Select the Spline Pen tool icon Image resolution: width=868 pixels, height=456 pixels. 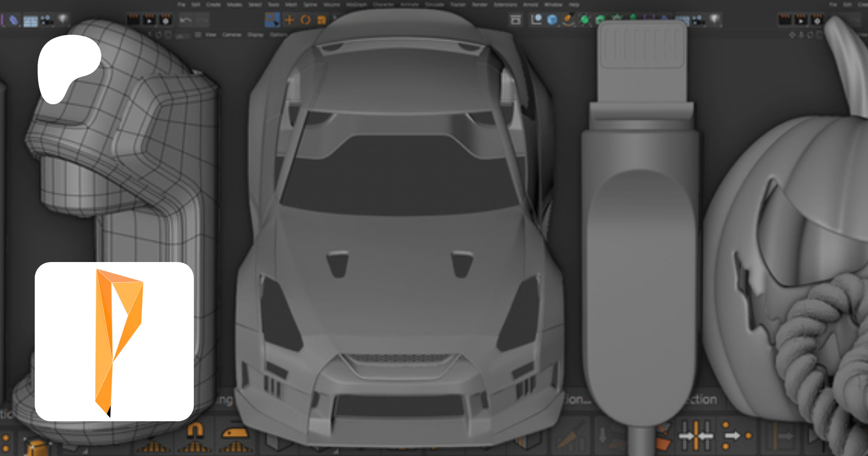569,20
